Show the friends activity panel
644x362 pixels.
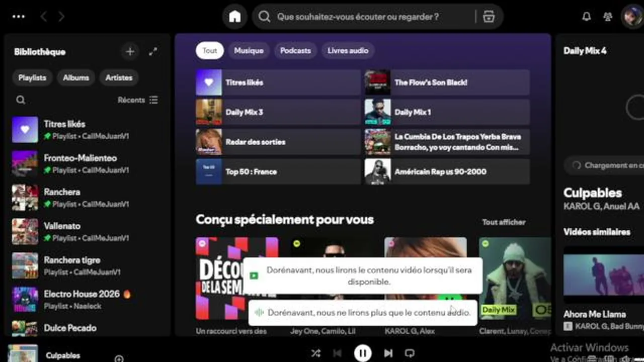coord(608,17)
